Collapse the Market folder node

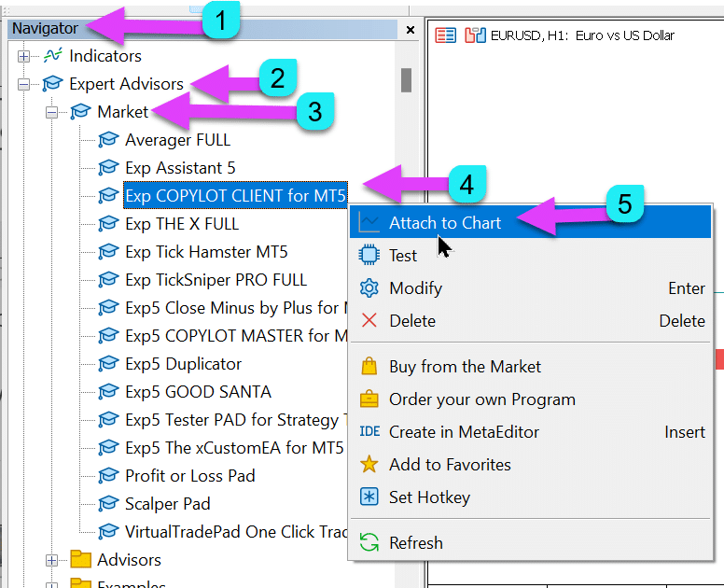click(51, 112)
